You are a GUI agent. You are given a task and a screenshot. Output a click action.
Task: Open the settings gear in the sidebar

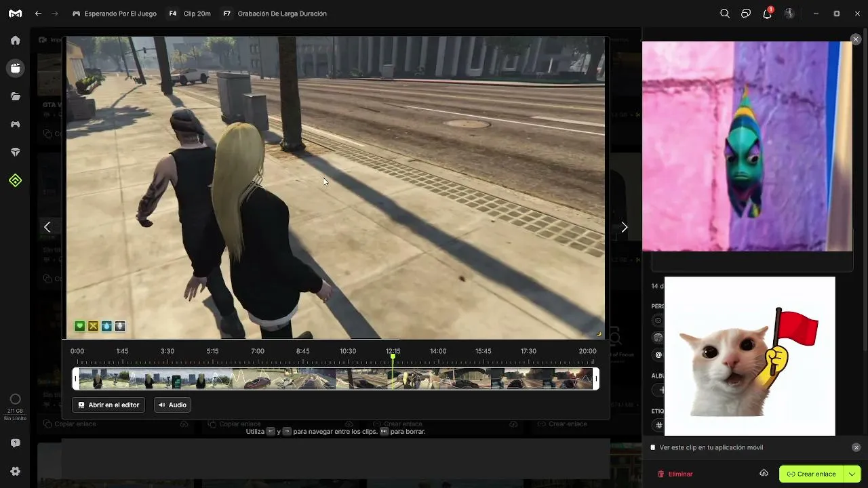[x=15, y=471]
